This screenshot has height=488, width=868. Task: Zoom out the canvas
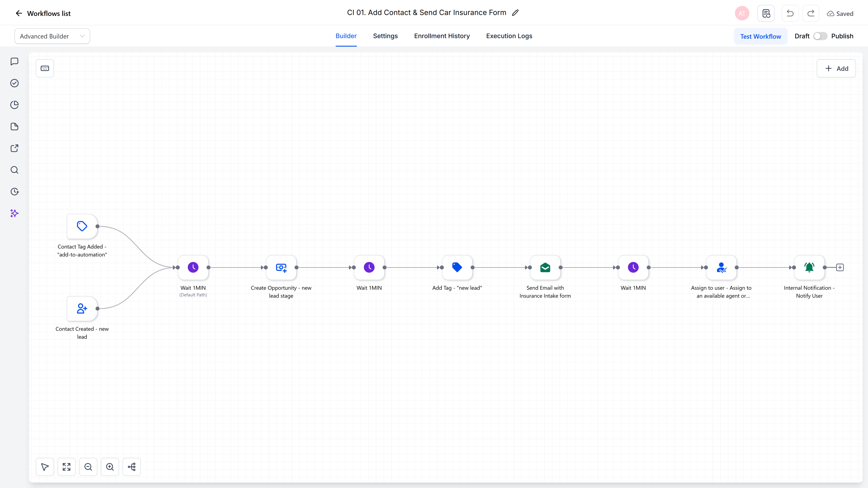(88, 467)
